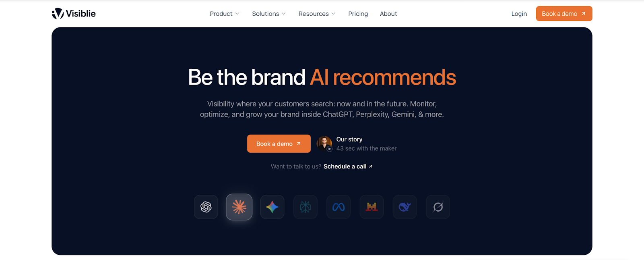Go to the Pricing page
This screenshot has height=260, width=644.
pyautogui.click(x=358, y=14)
